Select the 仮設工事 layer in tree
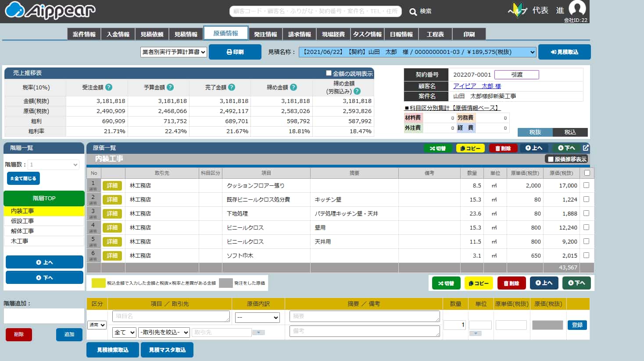The width and height of the screenshot is (644, 361). coord(22,221)
